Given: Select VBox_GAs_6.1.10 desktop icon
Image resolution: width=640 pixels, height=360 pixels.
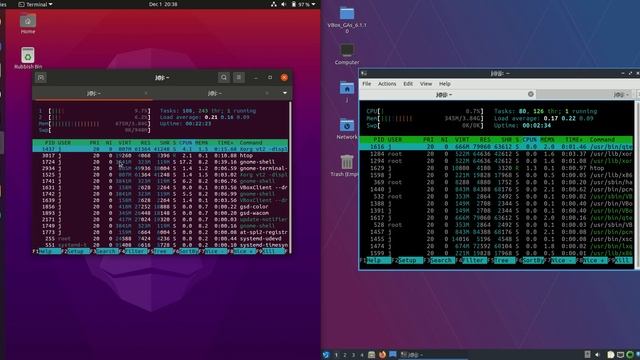Looking at the screenshot, I should tap(347, 20).
